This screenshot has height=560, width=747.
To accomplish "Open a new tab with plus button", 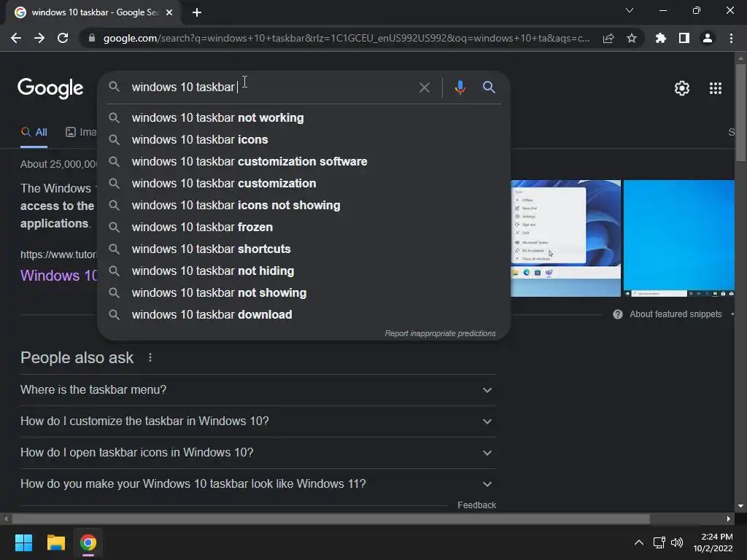I will point(197,12).
